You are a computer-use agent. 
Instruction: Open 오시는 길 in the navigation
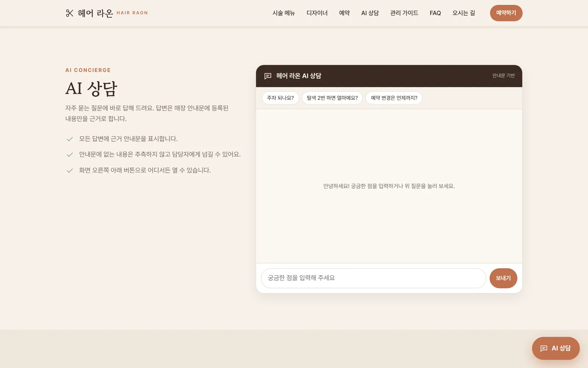coord(464,13)
